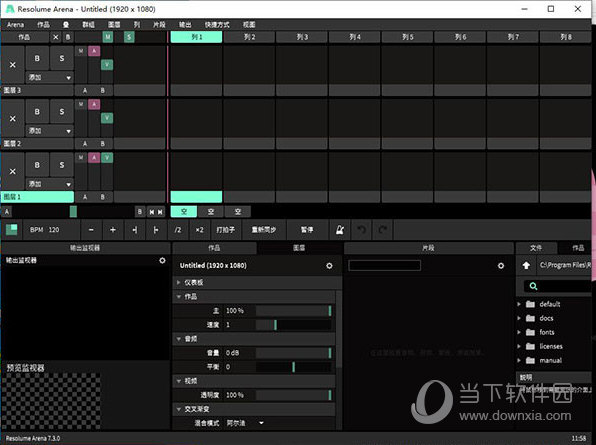Screen dimensions: 596x445
Task: Toggle bypass B on layer 3
Action: point(37,58)
